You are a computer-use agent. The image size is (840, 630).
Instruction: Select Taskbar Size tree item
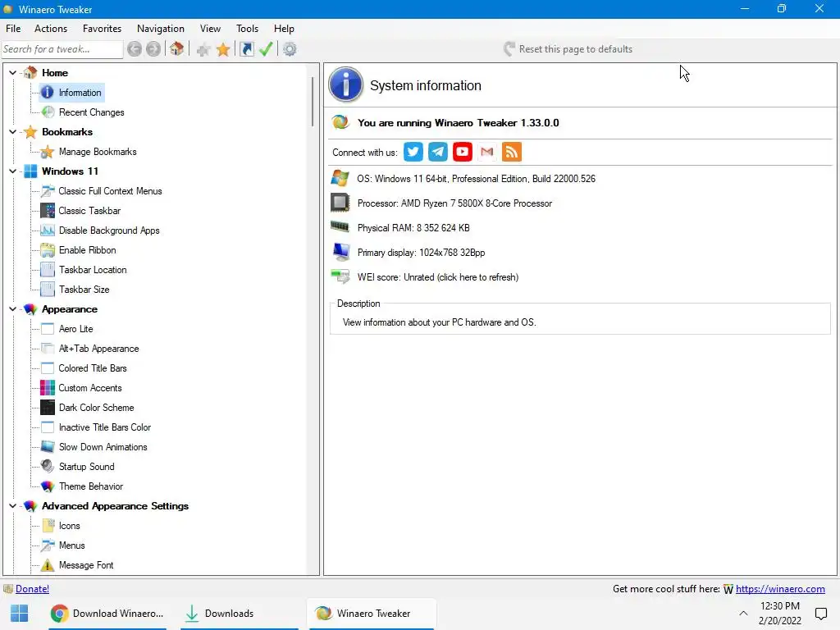click(x=84, y=290)
